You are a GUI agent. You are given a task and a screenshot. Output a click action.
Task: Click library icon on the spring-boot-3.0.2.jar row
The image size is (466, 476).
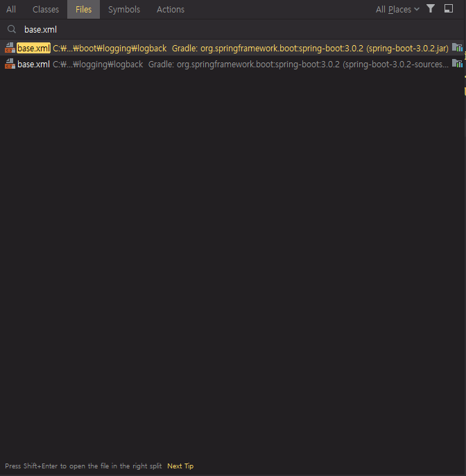(x=457, y=47)
